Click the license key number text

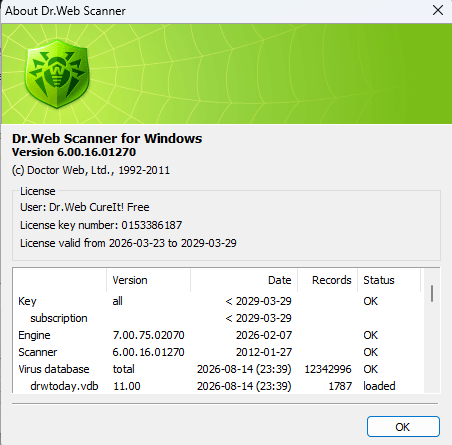pyautogui.click(x=101, y=225)
